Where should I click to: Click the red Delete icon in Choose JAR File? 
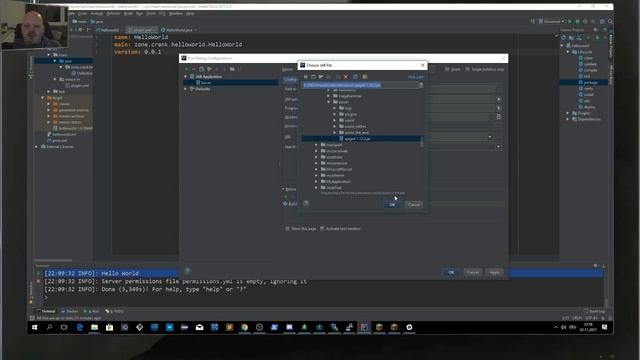tap(346, 77)
